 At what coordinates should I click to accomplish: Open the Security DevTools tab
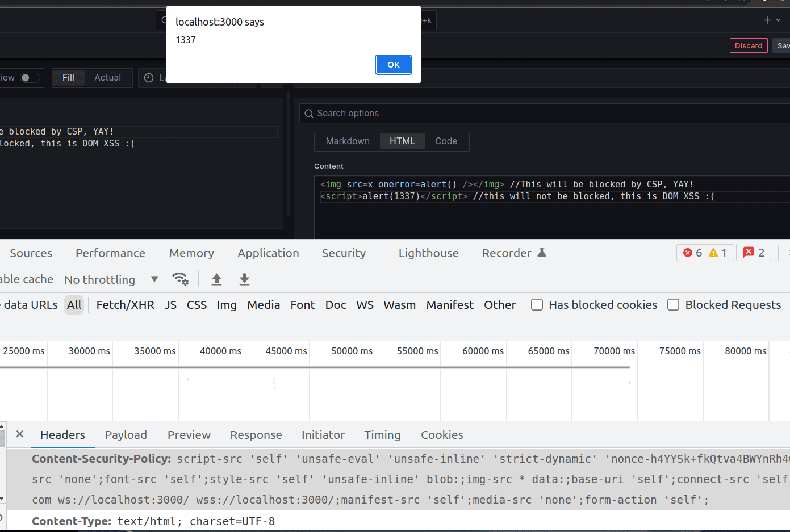tap(344, 253)
